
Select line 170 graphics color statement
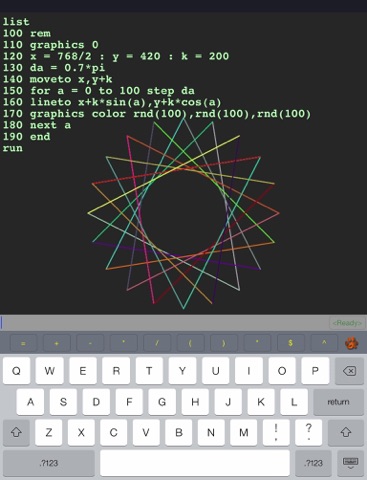tap(157, 114)
